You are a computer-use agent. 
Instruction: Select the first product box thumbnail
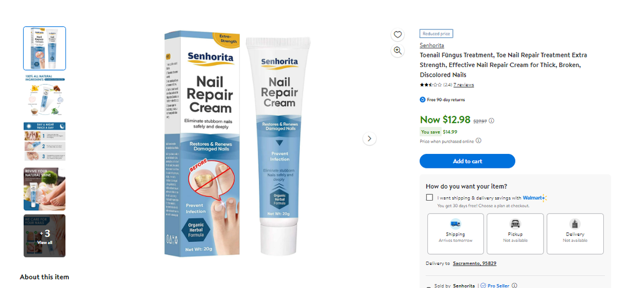(x=45, y=48)
